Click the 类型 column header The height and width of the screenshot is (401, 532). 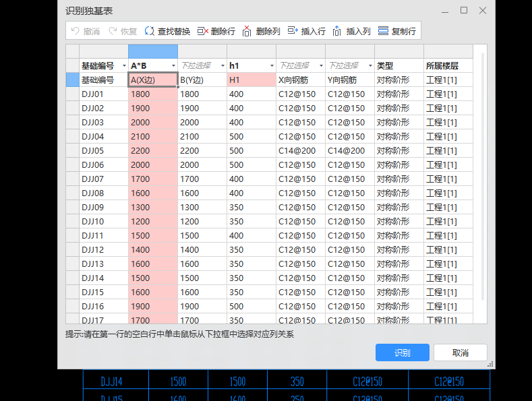(x=399, y=65)
